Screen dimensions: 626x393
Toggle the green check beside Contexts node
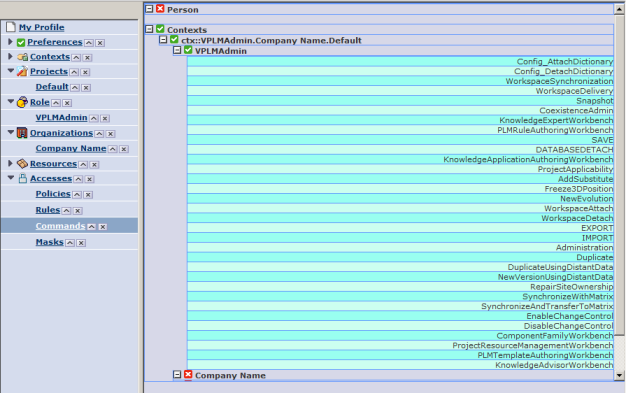pyautogui.click(x=160, y=29)
